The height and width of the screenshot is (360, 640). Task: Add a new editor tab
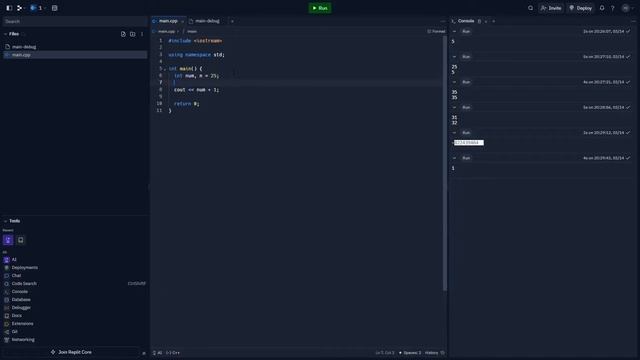click(x=232, y=21)
